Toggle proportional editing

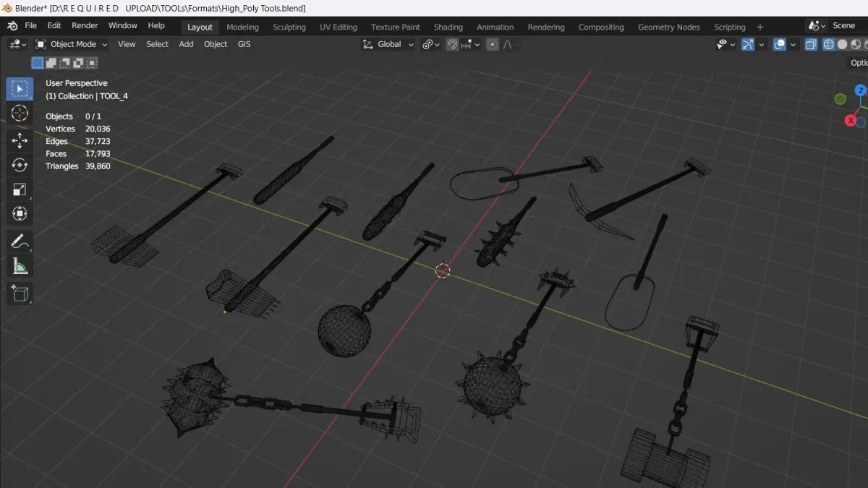tap(493, 44)
